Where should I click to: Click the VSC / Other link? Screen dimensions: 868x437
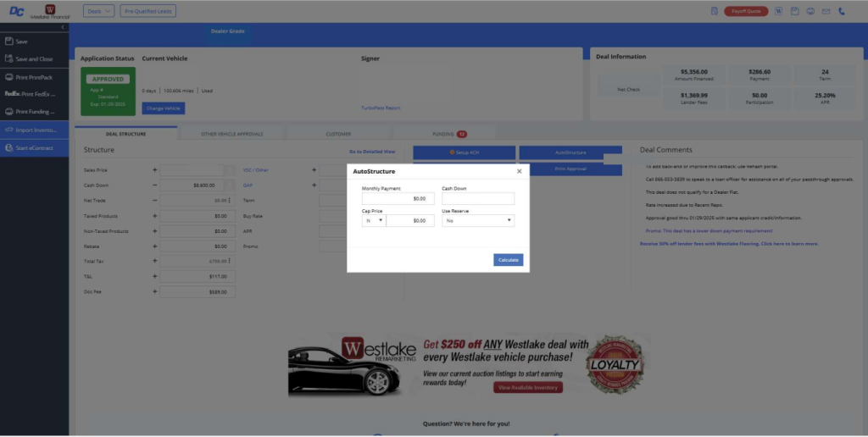tap(256, 170)
